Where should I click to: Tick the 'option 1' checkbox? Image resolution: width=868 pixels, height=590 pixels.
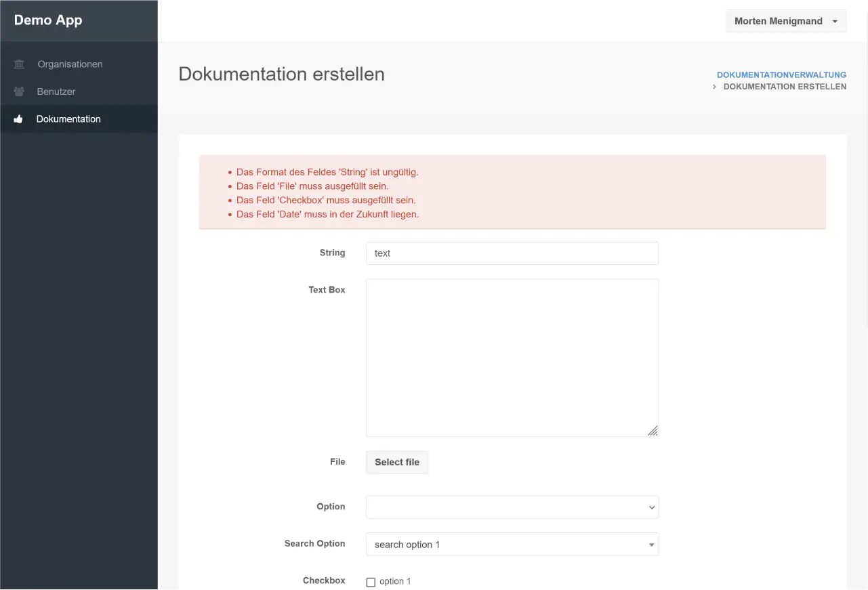371,582
